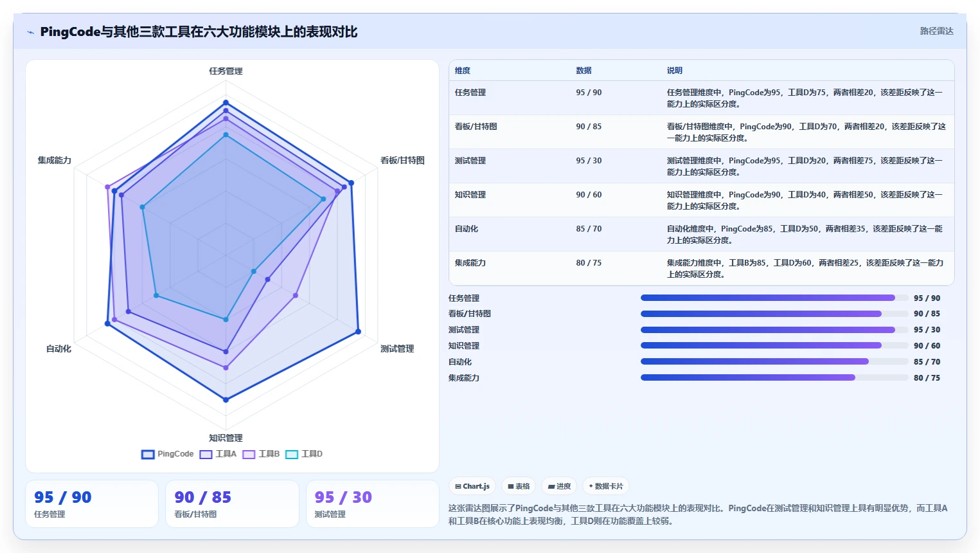The width and height of the screenshot is (980, 553).
Task: Select the Chart.js chip
Action: 472,486
